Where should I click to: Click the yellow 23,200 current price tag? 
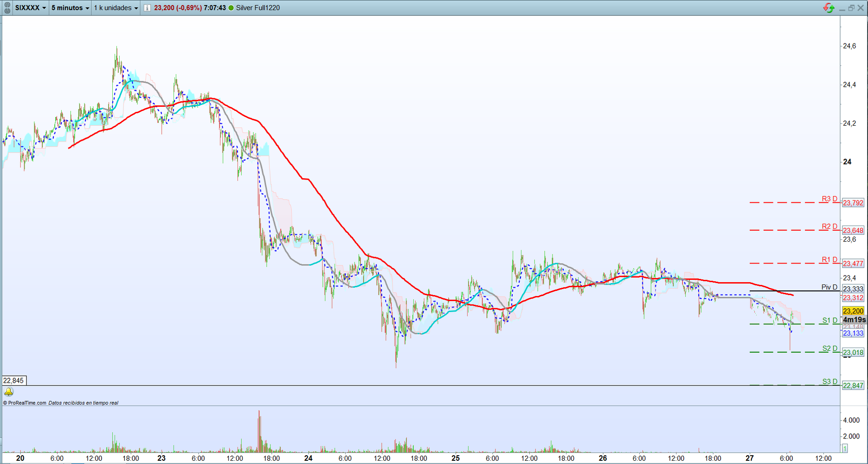click(853, 311)
